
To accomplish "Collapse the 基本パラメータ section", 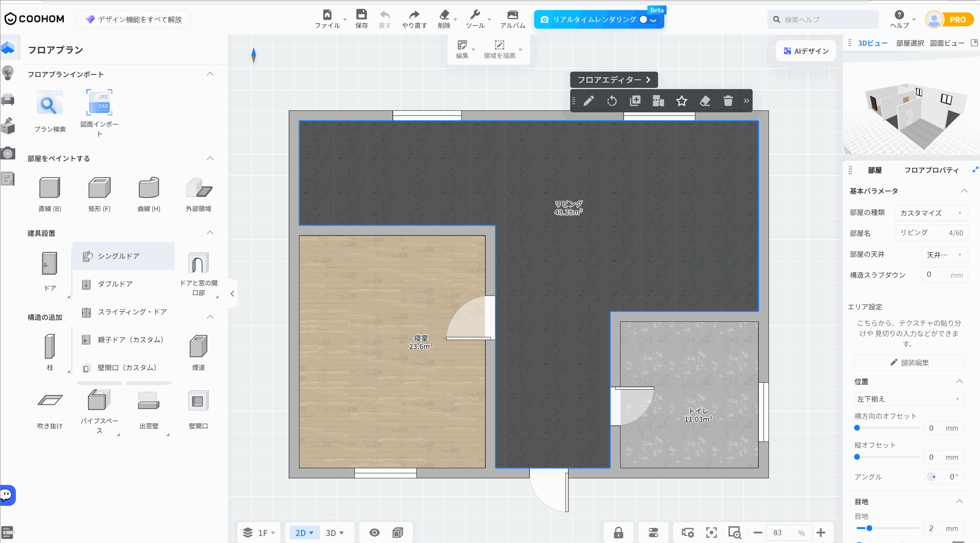I will 964,191.
